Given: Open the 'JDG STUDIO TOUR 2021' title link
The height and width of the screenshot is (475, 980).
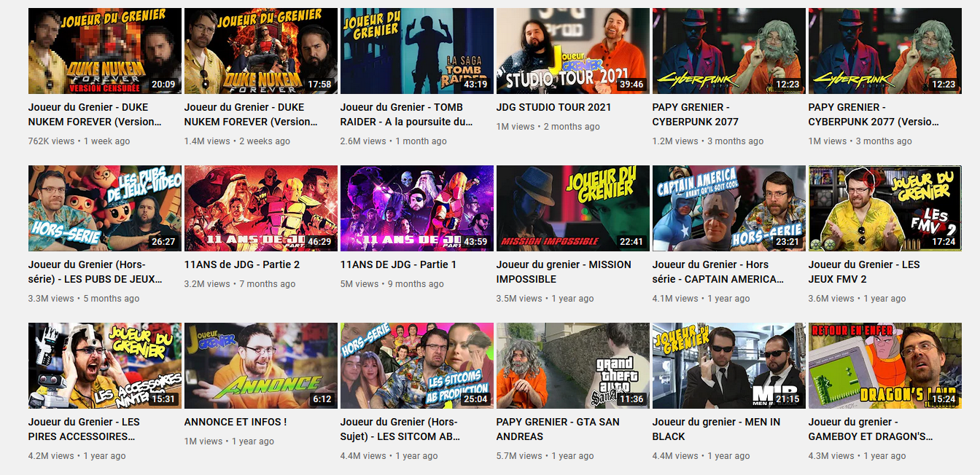Looking at the screenshot, I should click(x=553, y=107).
